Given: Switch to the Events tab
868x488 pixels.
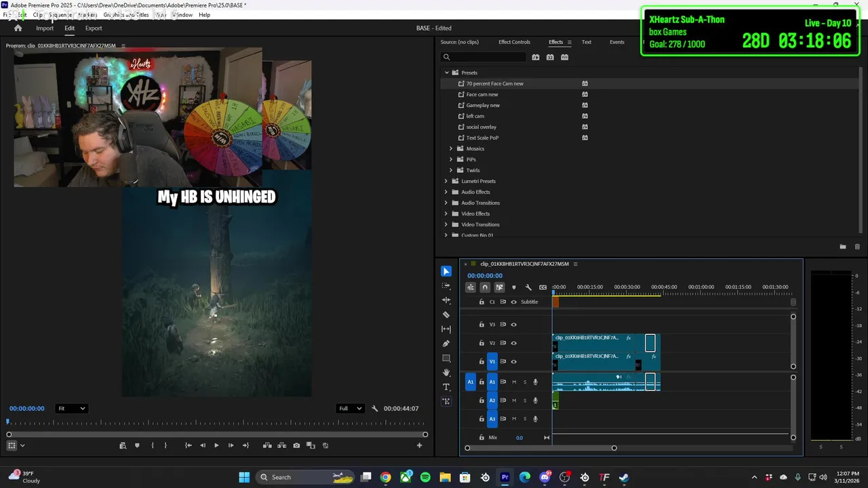Looking at the screenshot, I should point(617,42).
